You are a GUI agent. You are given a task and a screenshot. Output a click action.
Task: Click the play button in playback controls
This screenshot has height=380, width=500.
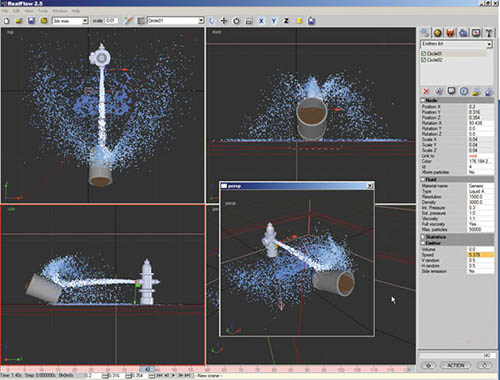[x=173, y=376]
